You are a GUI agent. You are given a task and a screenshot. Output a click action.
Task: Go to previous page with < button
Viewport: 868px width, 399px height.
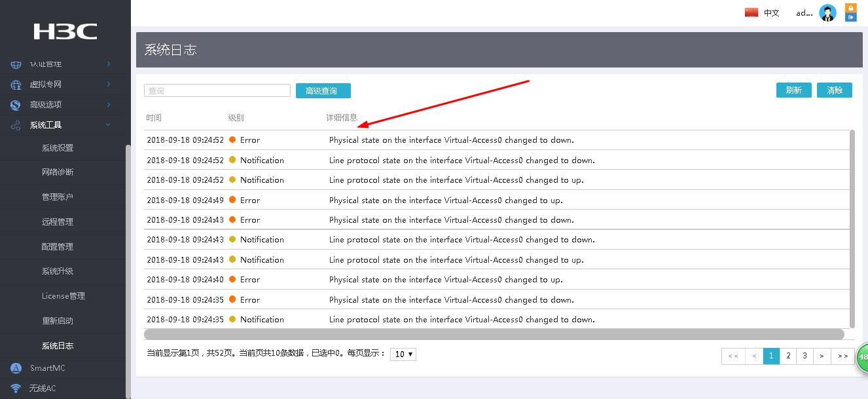(x=755, y=356)
